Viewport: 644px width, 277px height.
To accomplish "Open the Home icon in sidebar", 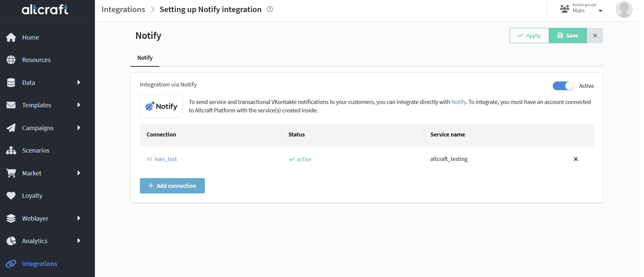I will pyautogui.click(x=11, y=37).
